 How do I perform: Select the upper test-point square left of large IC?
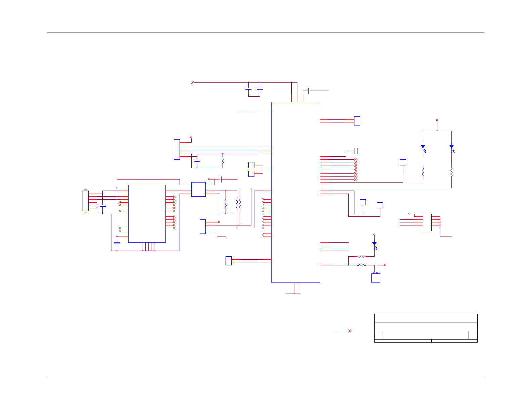pyautogui.click(x=251, y=165)
